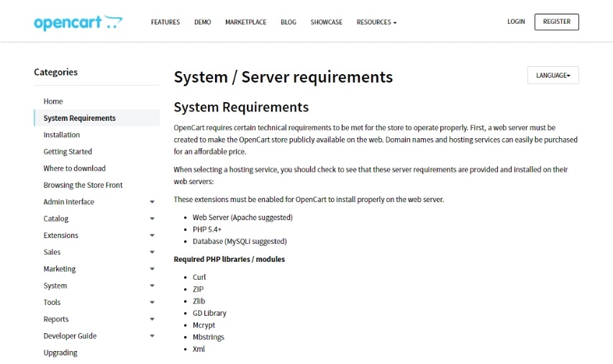Open Getting Started section
613x364 pixels.
[68, 152]
